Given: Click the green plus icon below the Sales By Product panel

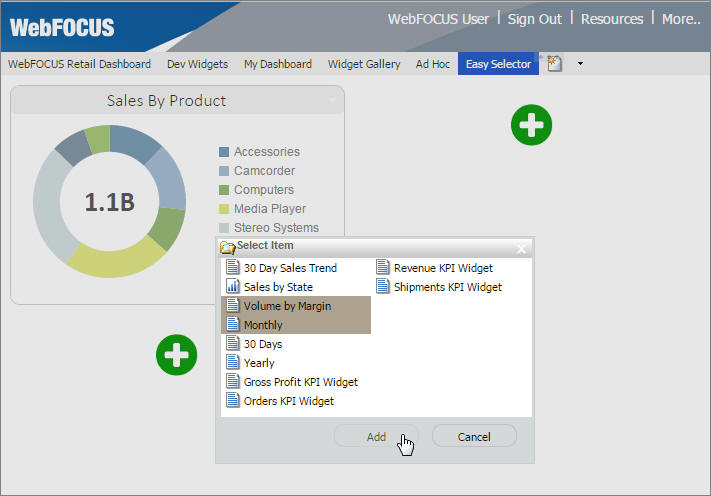Looking at the screenshot, I should pos(176,355).
